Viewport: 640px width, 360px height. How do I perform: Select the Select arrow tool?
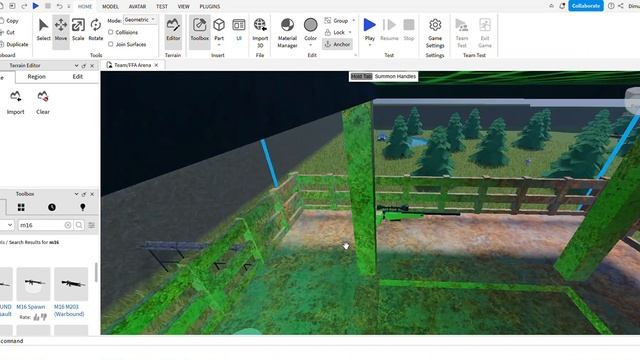[43, 29]
